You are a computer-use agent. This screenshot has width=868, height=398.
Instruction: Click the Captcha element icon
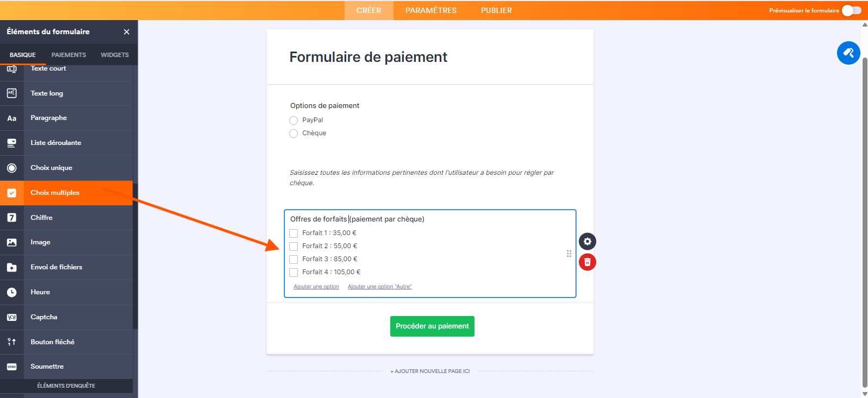pos(12,317)
